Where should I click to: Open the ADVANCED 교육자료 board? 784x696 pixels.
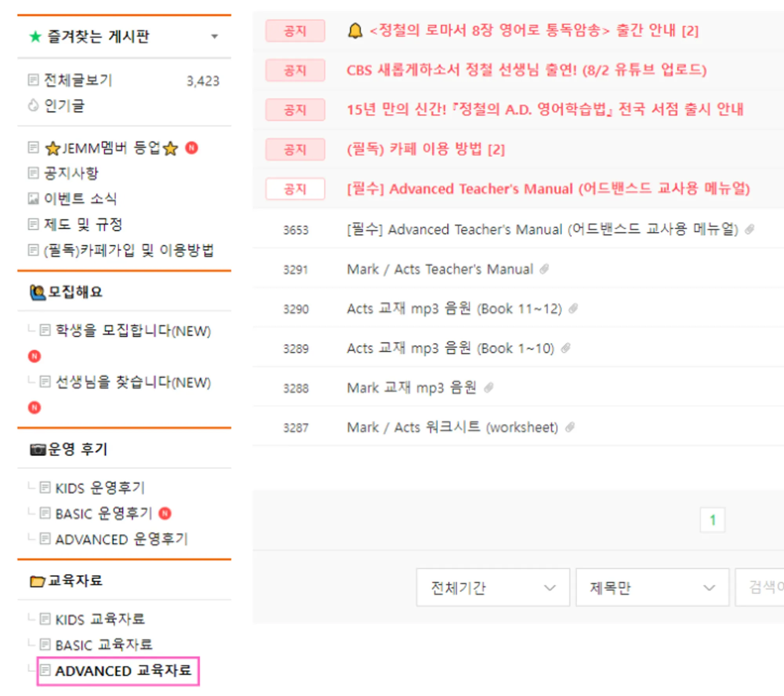point(123,671)
